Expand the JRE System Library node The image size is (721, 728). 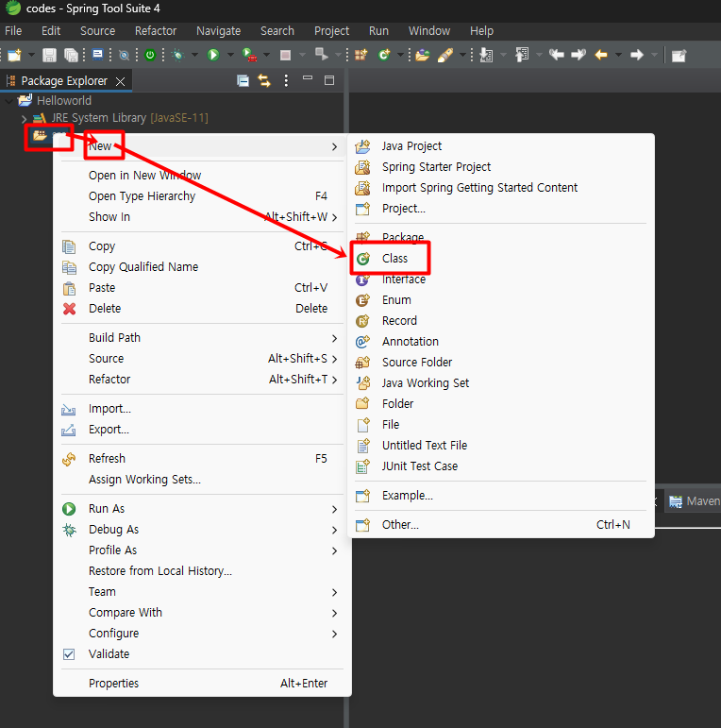24,118
